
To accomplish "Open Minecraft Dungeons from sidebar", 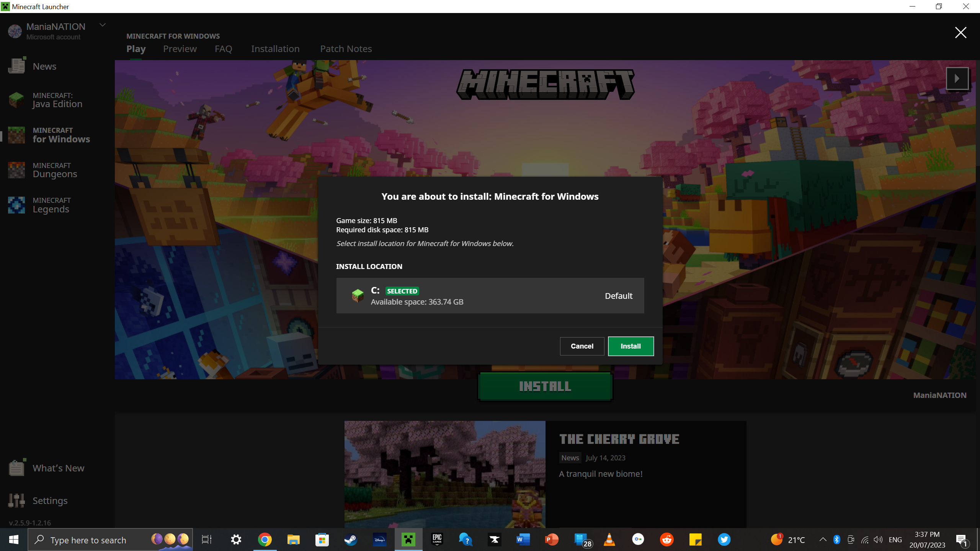I will (54, 170).
